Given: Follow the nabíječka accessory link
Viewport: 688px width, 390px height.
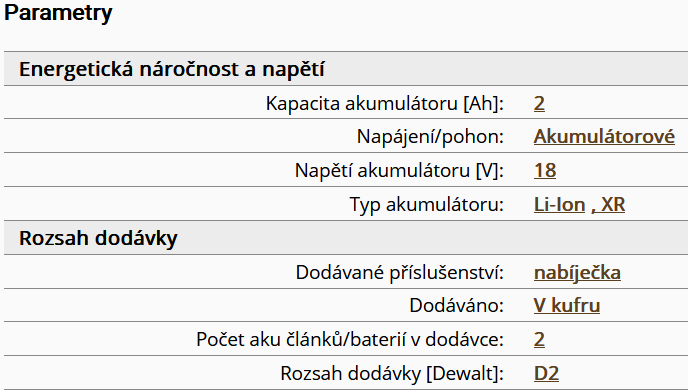Looking at the screenshot, I should 577,272.
